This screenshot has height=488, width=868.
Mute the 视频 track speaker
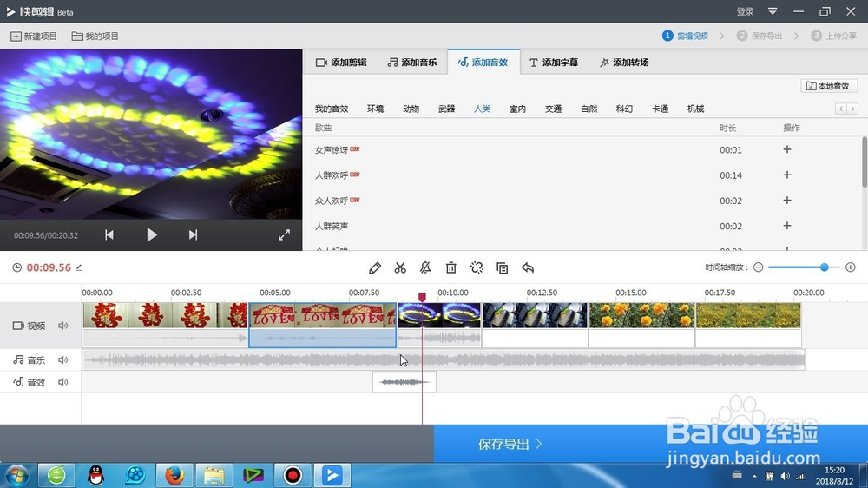click(x=63, y=326)
